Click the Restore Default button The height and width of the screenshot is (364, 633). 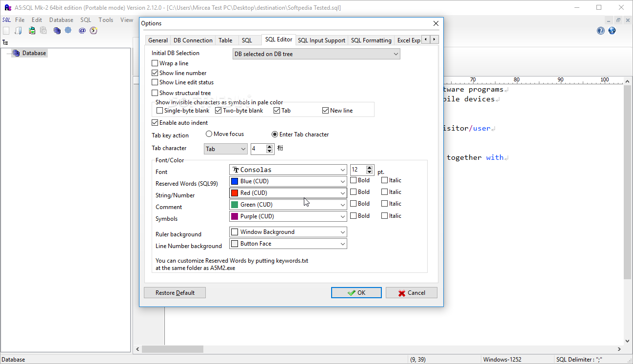tap(175, 293)
